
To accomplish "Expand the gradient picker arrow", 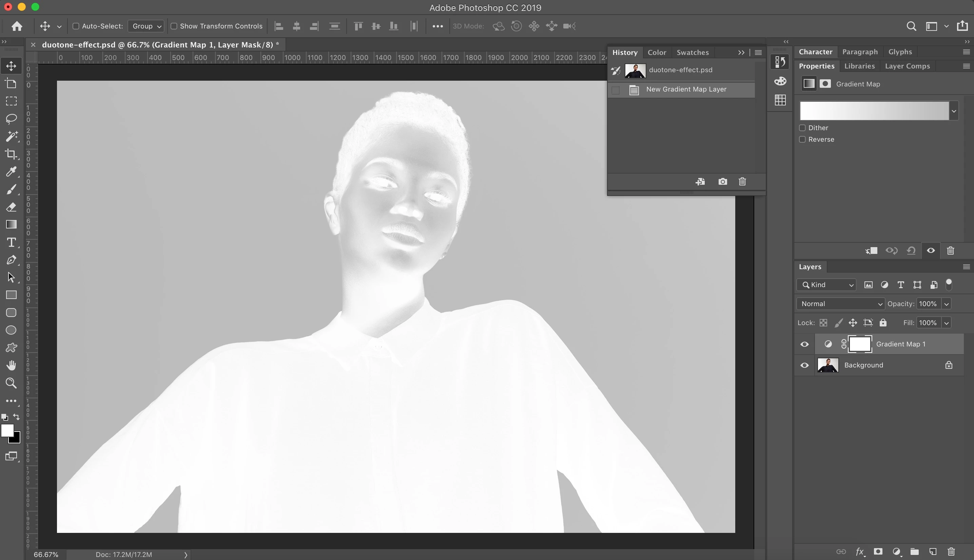I will coord(954,111).
